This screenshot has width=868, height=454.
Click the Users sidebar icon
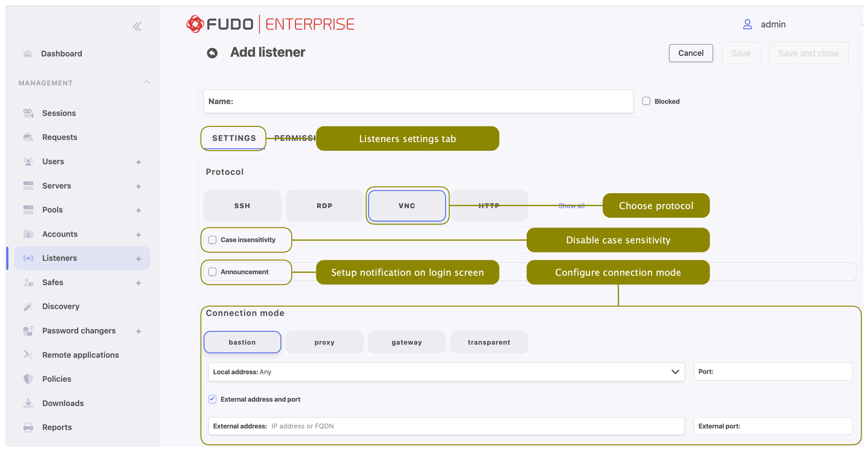[x=28, y=162]
